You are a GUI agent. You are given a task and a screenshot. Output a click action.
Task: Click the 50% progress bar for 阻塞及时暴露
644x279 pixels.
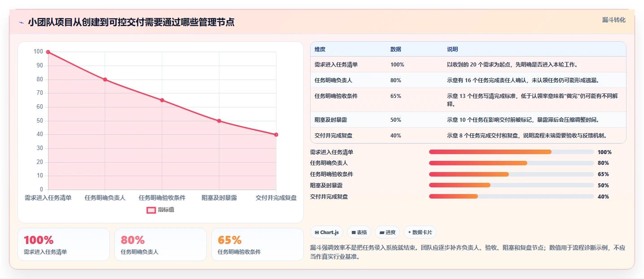(512, 185)
